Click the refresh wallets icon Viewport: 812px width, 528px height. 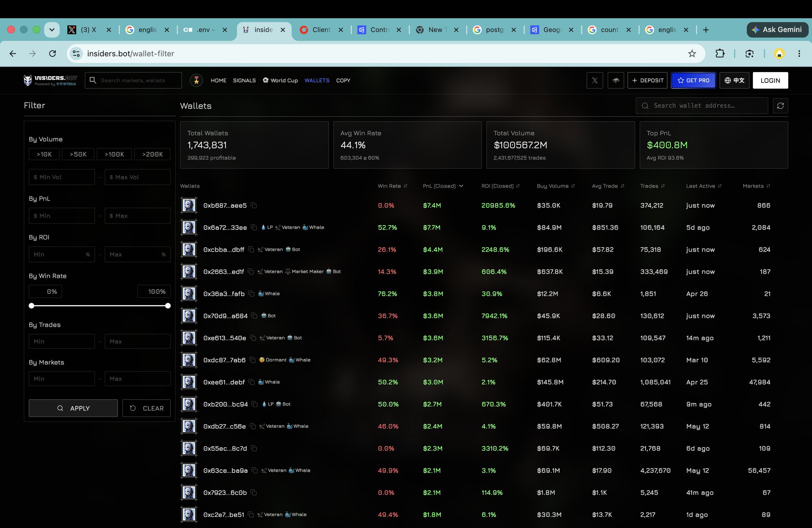780,106
